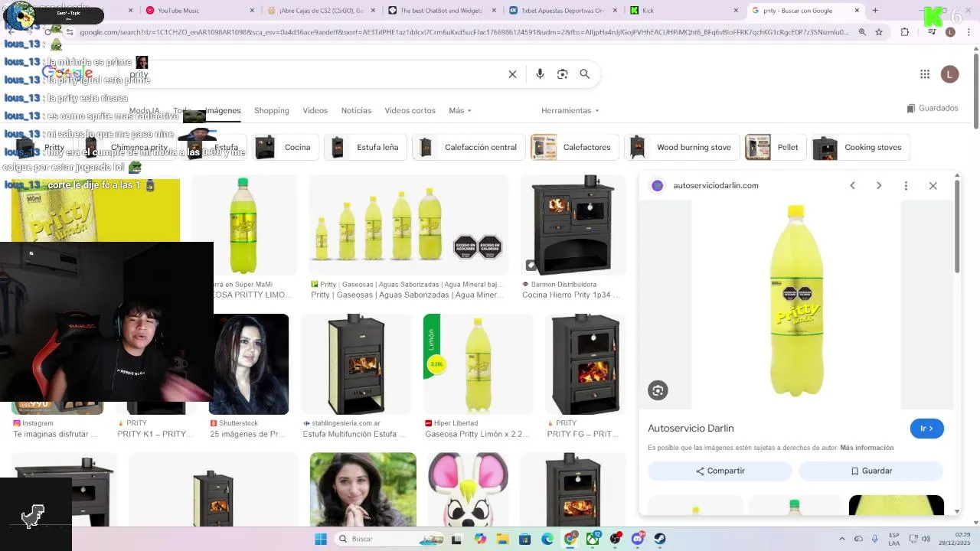The height and width of the screenshot is (551, 980).
Task: Close the image preview panel
Action: (x=933, y=186)
